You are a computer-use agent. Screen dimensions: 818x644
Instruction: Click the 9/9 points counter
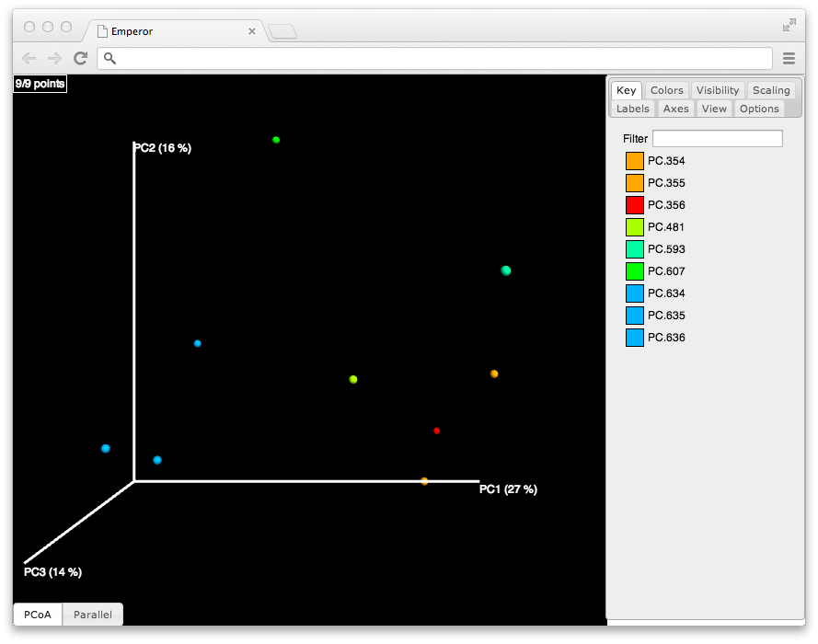tap(40, 84)
